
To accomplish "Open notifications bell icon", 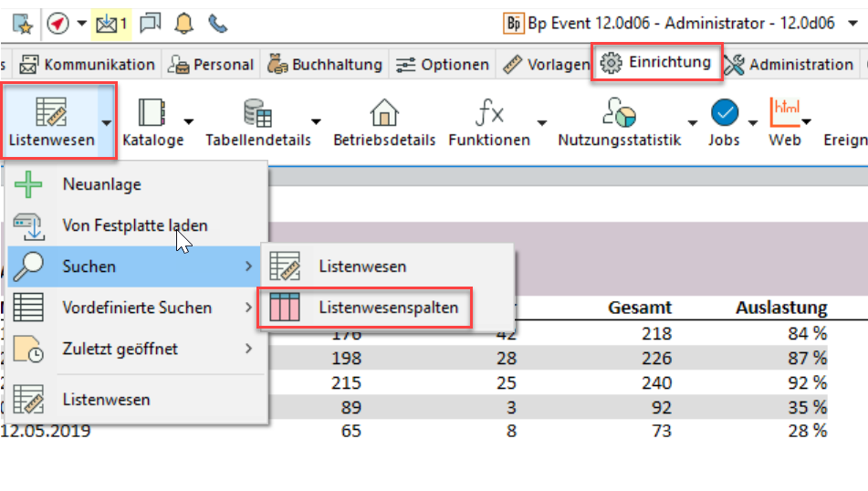I will point(184,22).
